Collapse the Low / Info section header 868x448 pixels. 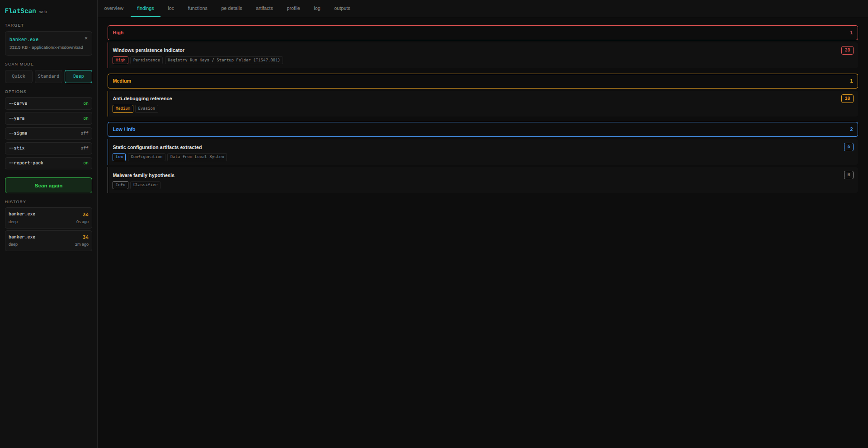(482, 129)
